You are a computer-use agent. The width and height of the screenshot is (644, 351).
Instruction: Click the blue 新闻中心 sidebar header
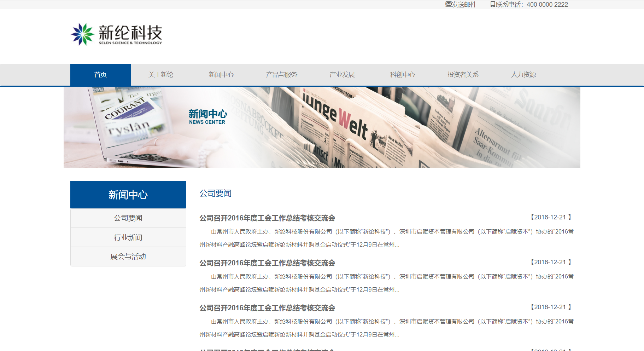coord(128,195)
